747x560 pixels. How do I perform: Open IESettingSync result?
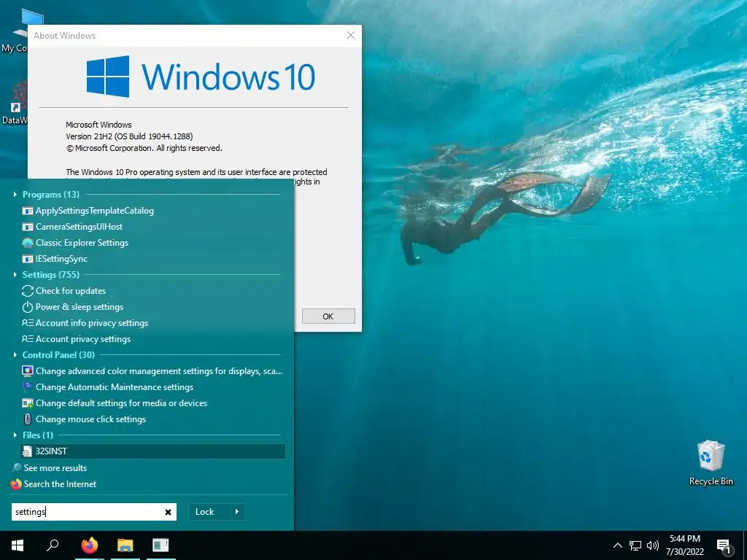tap(152, 259)
